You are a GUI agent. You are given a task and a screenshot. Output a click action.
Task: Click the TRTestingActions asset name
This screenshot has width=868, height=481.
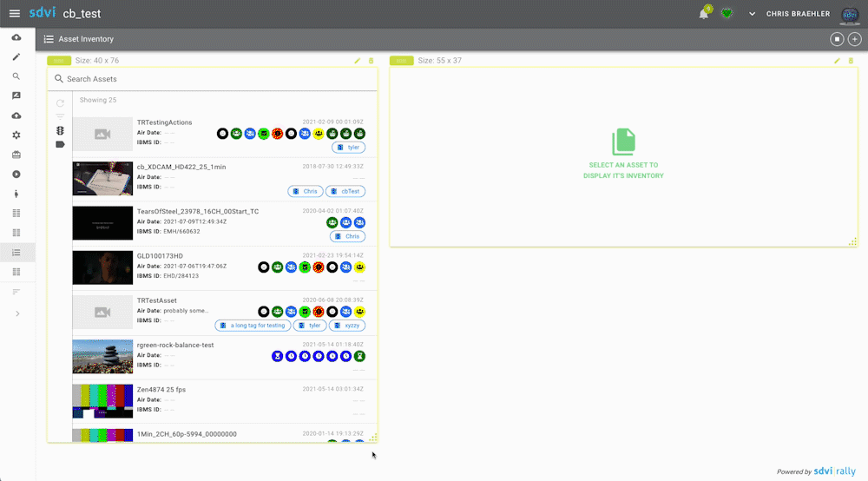[164, 122]
